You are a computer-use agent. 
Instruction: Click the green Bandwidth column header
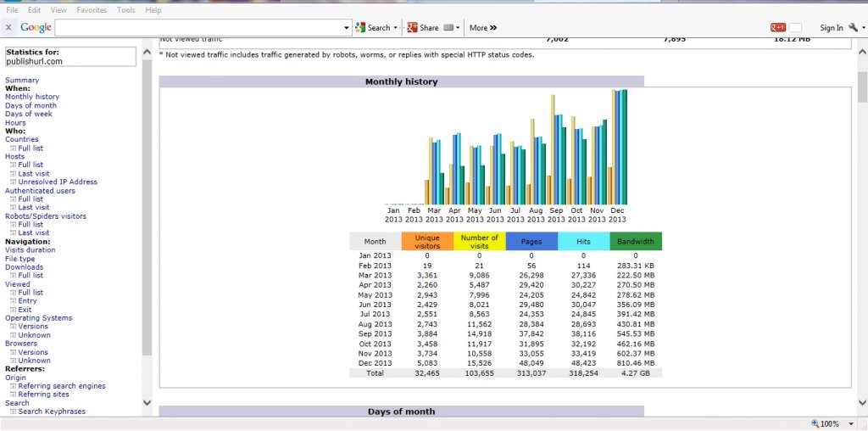(636, 242)
